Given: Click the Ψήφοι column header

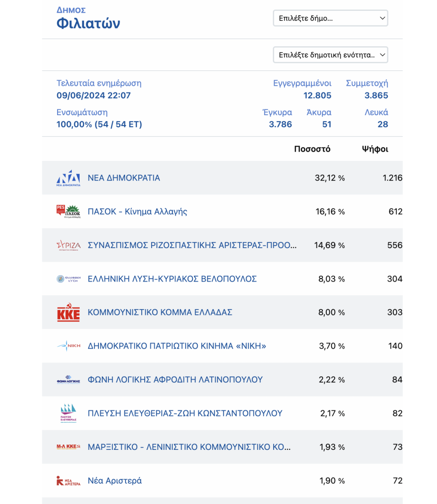Looking at the screenshot, I should pyautogui.click(x=375, y=149).
